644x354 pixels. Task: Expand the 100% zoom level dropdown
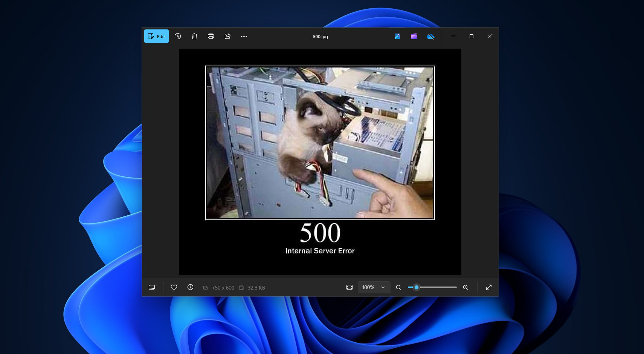tap(374, 287)
